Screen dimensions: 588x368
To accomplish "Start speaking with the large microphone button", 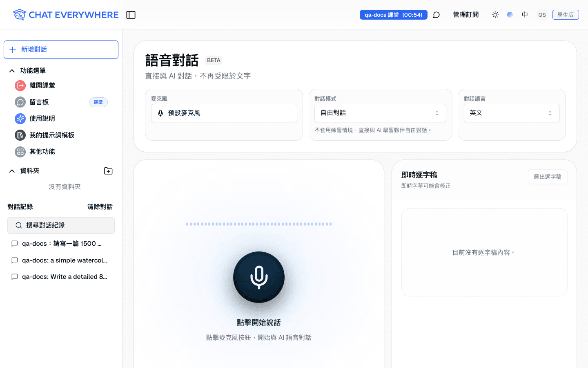I will [x=259, y=277].
